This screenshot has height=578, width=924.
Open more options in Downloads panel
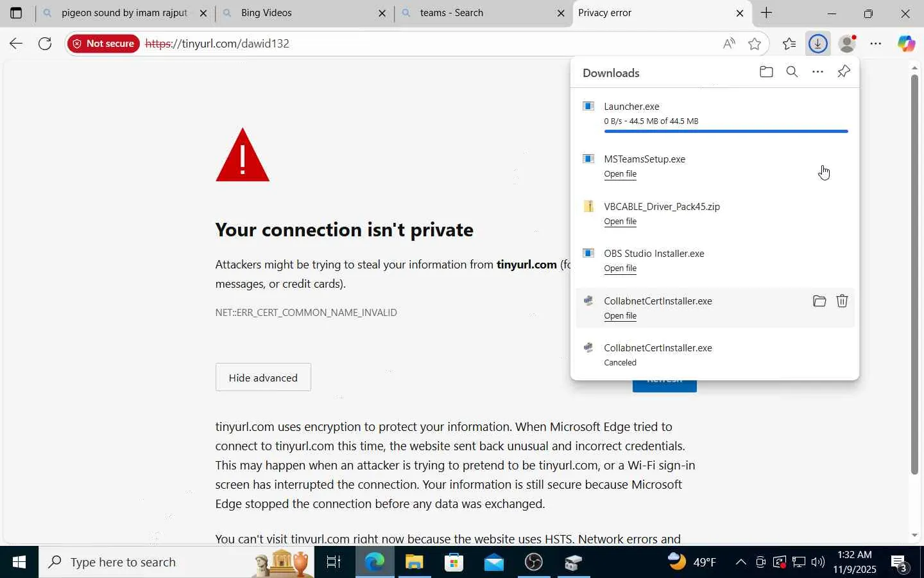click(817, 72)
